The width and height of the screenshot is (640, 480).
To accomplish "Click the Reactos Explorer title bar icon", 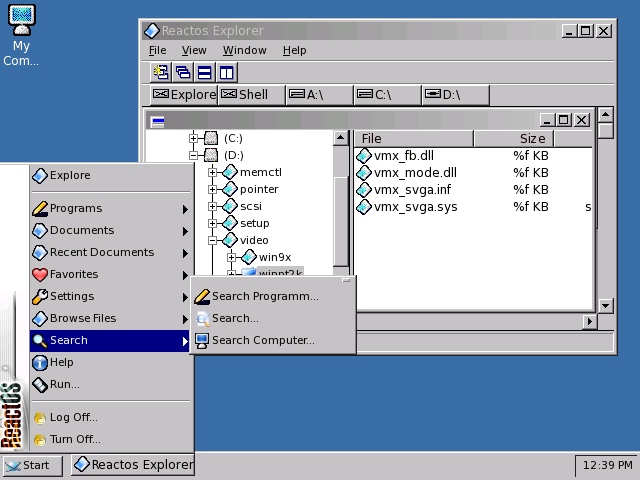I will pyautogui.click(x=151, y=31).
